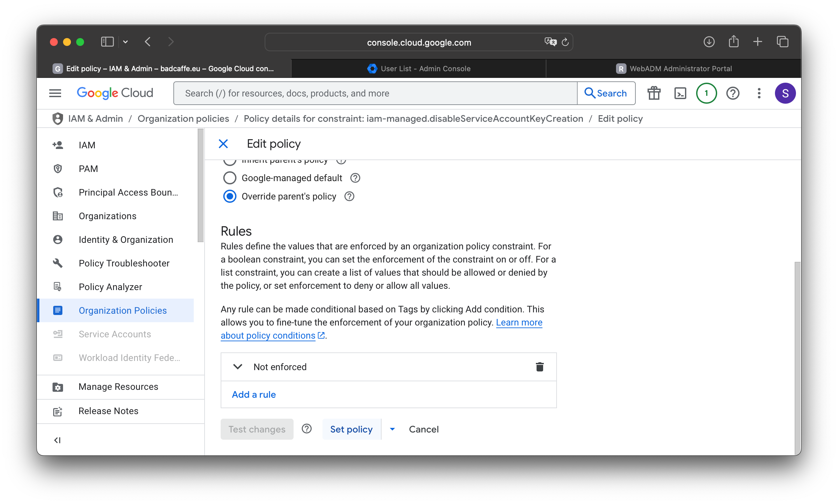Open the help question mark in header

[x=733, y=93]
